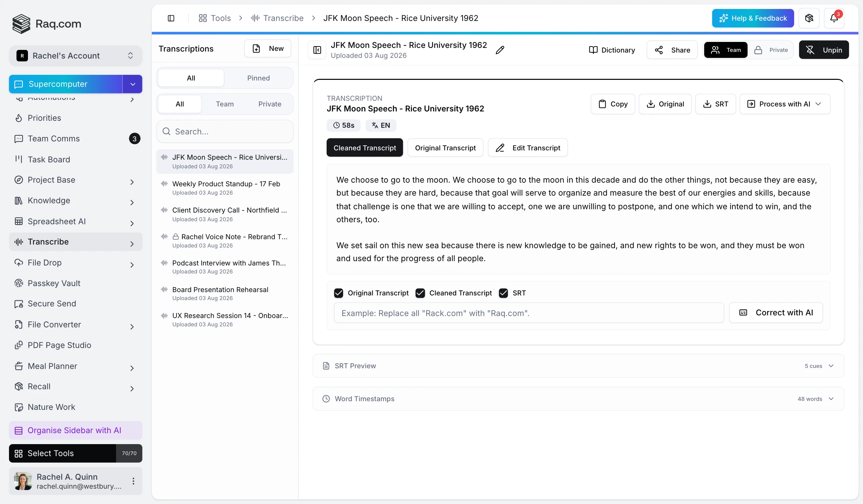Download the SRT file

coord(716,104)
